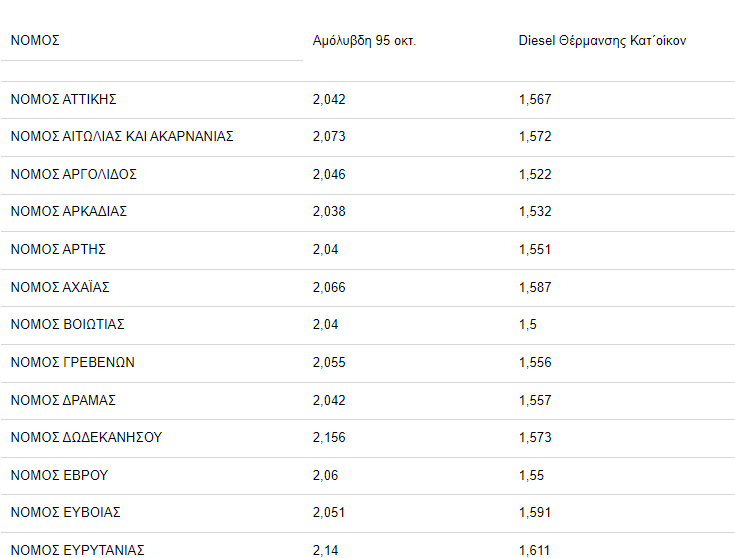735x558 pixels.
Task: Click the ΝΟΜΟΣ ΑΡΚΑΔΙΑΣ cell
Action: coord(69,211)
